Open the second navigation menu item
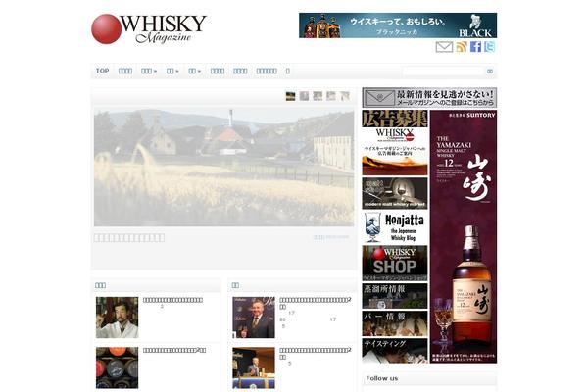 click(x=125, y=71)
